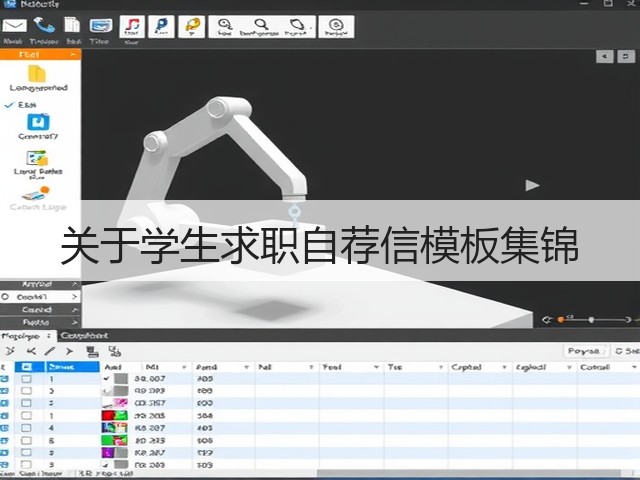Click the music note toolbar button
The height and width of the screenshot is (480, 640).
[132, 27]
